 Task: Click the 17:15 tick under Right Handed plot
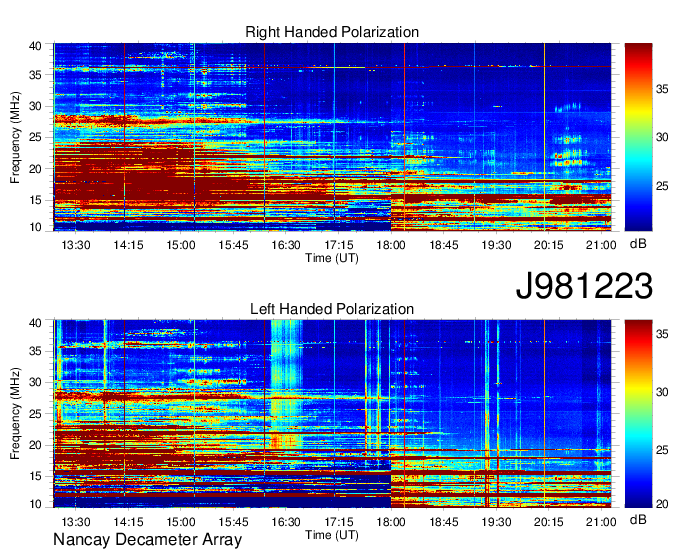338,245
